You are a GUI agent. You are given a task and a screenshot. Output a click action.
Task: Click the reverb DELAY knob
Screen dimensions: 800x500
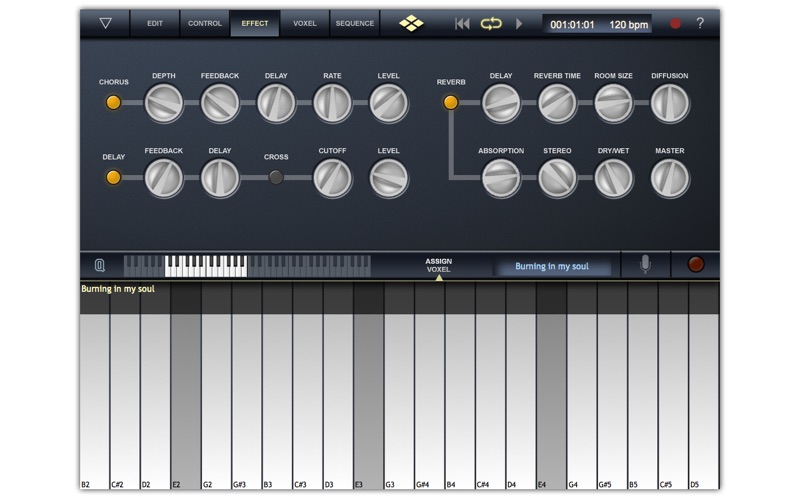click(x=501, y=103)
